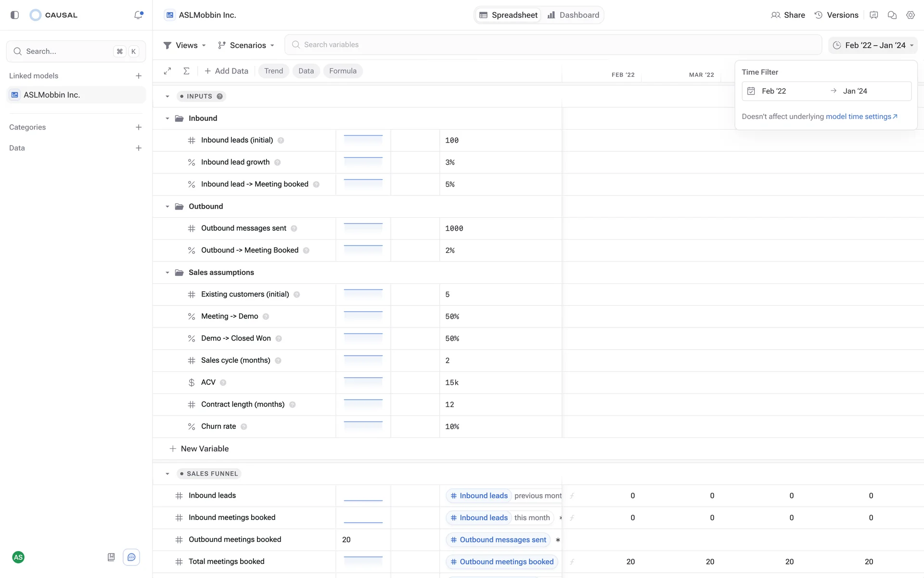Click the expand fullscreen arrows icon
The height and width of the screenshot is (578, 924).
[167, 71]
